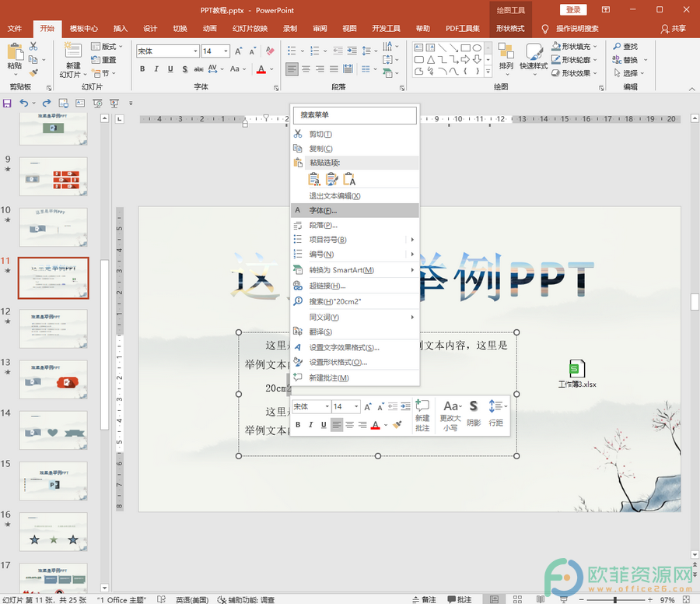Click 重置 reset slide button
700x604 pixels.
pyautogui.click(x=103, y=60)
